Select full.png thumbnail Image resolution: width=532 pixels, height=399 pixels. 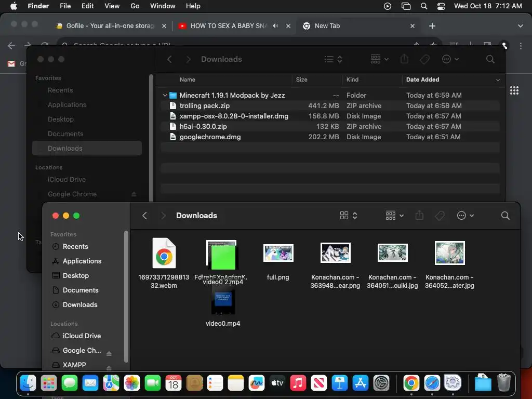point(278,253)
